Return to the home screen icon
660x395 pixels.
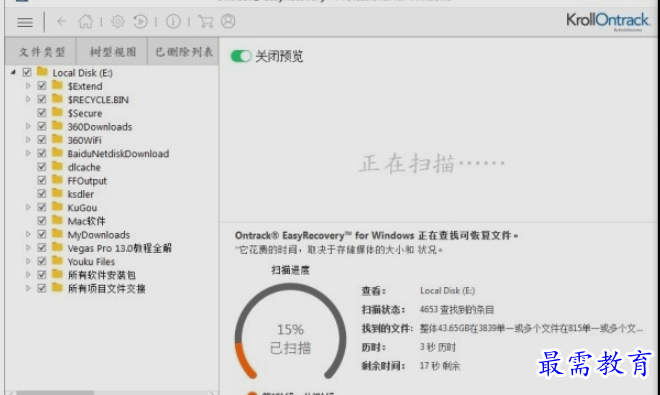86,21
